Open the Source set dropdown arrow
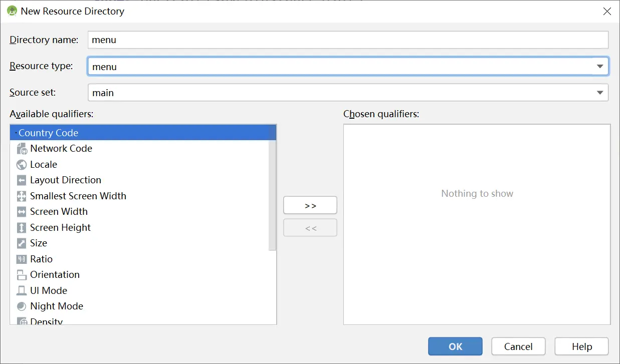620x364 pixels. point(599,93)
